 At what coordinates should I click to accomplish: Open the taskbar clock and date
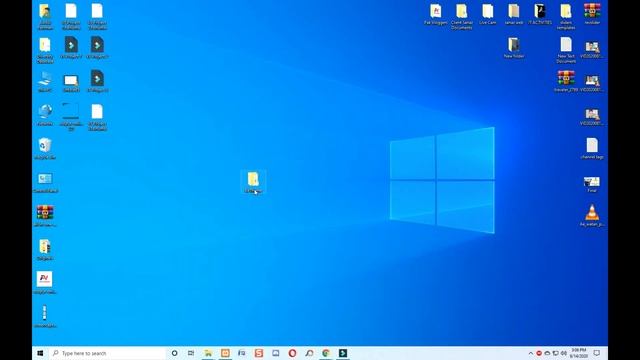pyautogui.click(x=578, y=353)
